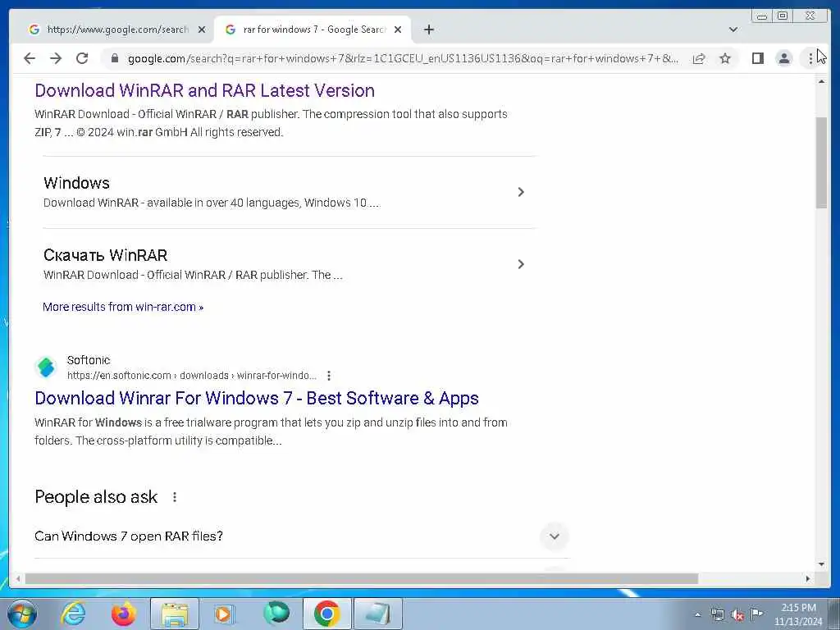
Task: Open the Softonic result options menu
Action: tap(329, 376)
